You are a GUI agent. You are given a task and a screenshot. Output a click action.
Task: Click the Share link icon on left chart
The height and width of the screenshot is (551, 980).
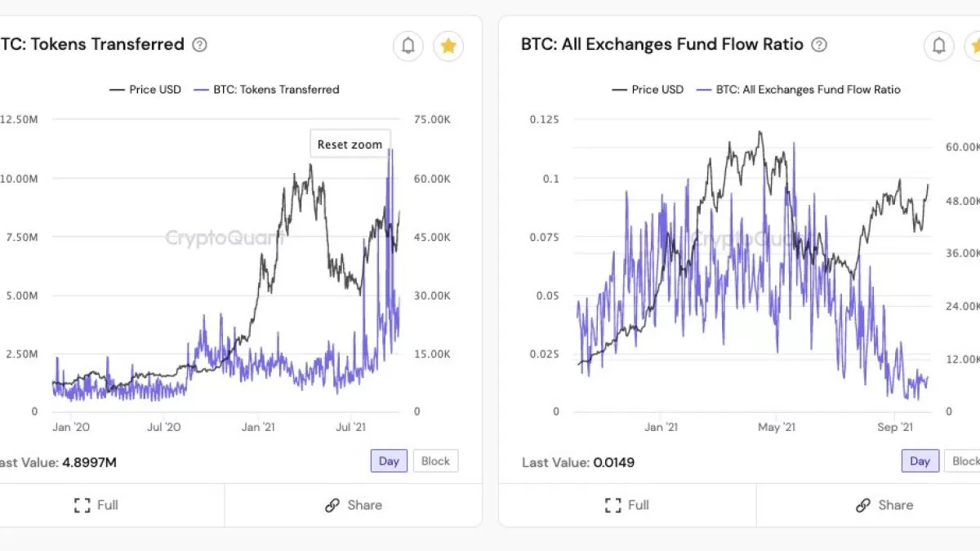click(x=332, y=505)
